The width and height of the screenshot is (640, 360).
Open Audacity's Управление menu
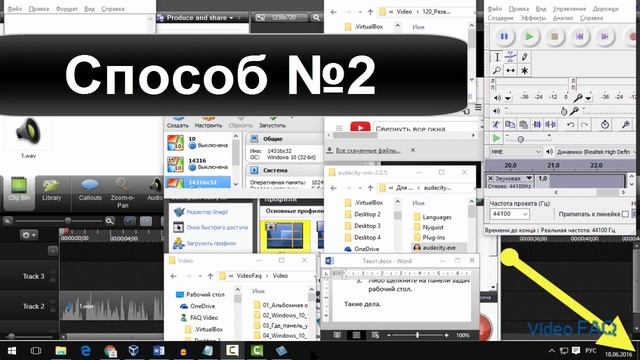pos(569,9)
